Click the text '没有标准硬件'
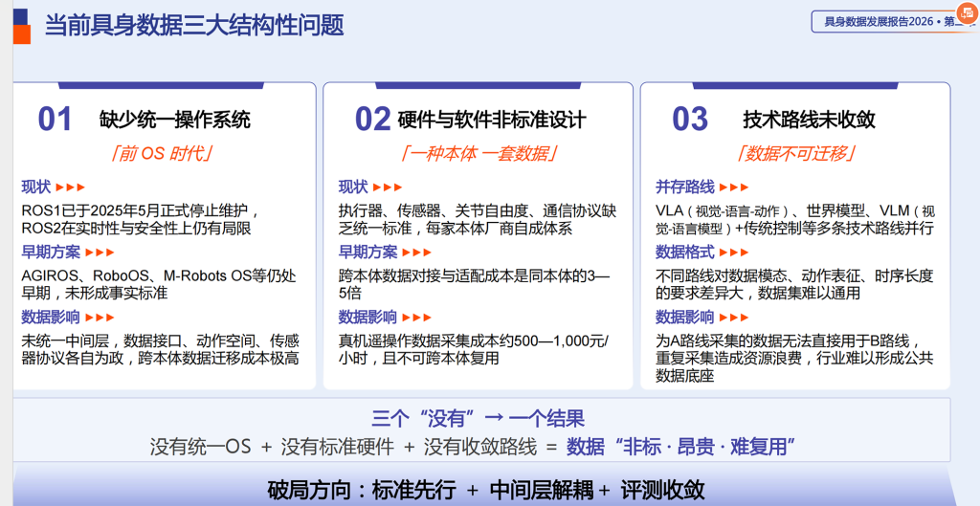The width and height of the screenshot is (980, 506). click(338, 447)
